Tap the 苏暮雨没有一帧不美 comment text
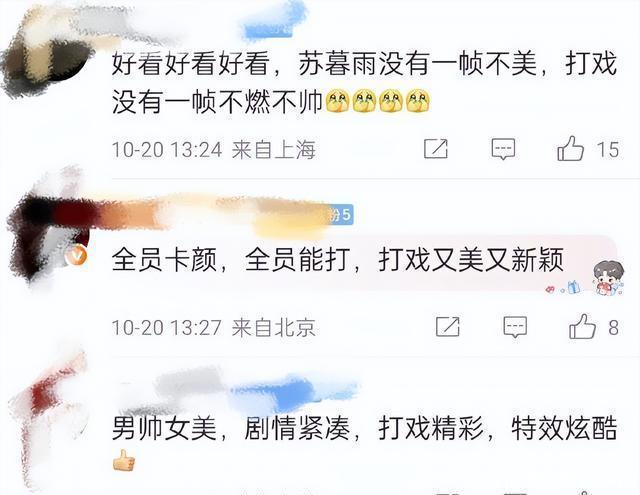 (x=364, y=83)
